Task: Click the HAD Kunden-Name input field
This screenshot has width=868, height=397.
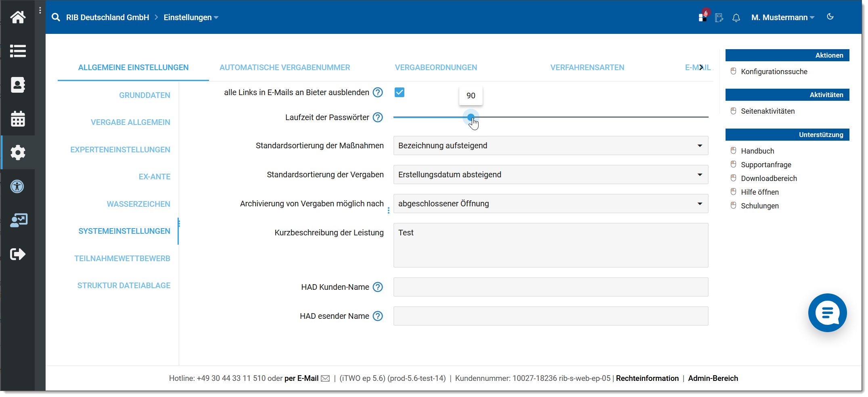Action: point(550,287)
